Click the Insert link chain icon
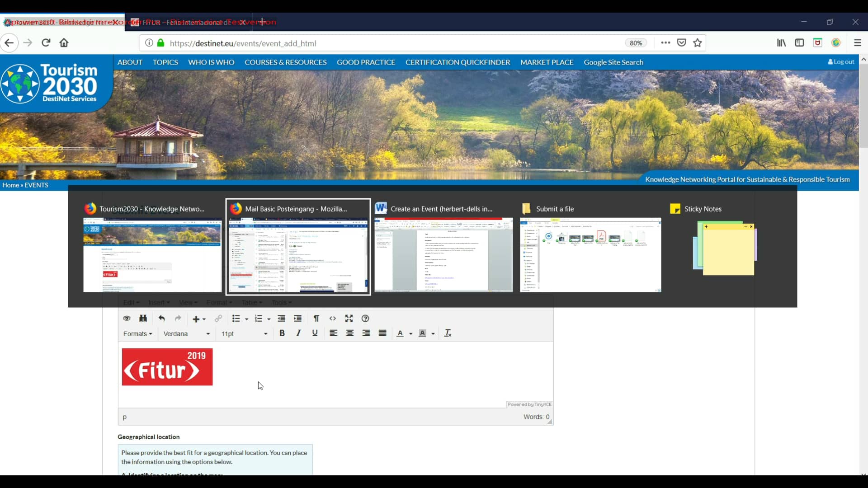 tap(218, 319)
